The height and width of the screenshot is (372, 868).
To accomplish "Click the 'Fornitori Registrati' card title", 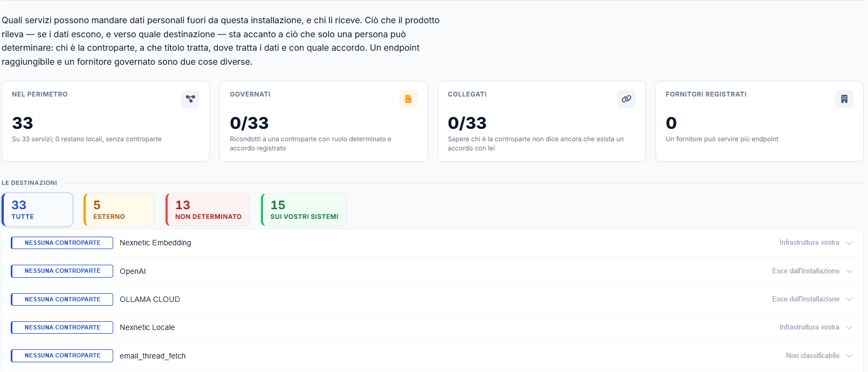I will (706, 94).
